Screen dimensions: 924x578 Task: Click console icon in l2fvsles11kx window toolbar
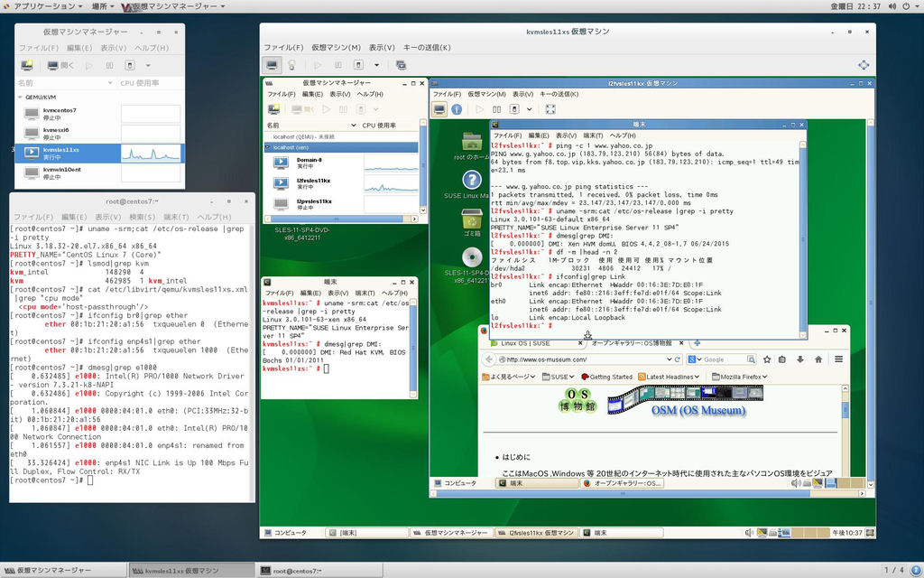[x=439, y=109]
